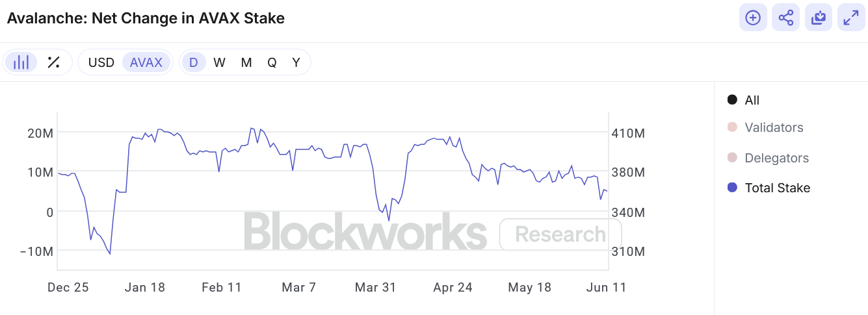Download the chart data
This screenshot has height=315, width=868.
coord(819,18)
